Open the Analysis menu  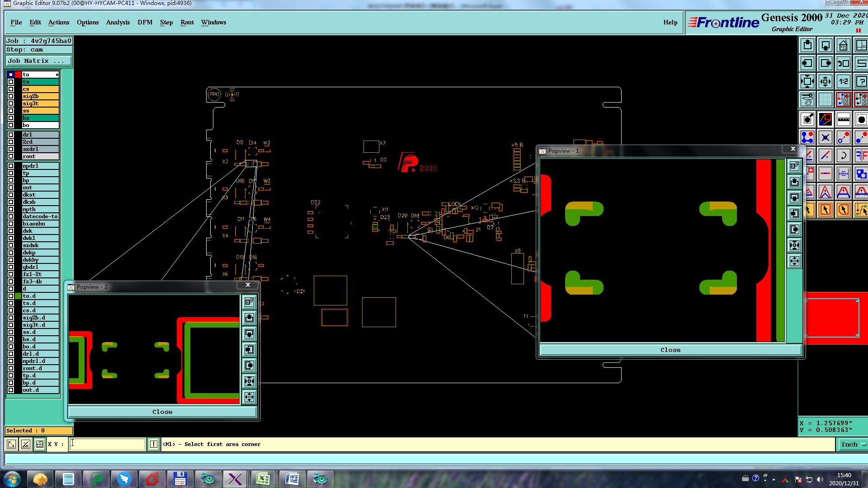(x=118, y=22)
